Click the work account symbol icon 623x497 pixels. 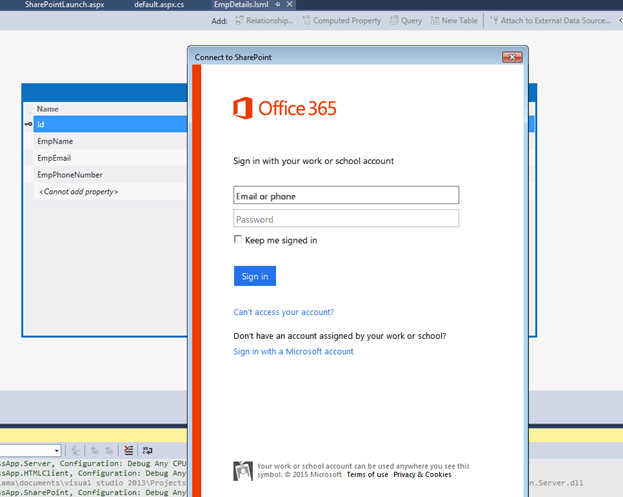[x=243, y=471]
